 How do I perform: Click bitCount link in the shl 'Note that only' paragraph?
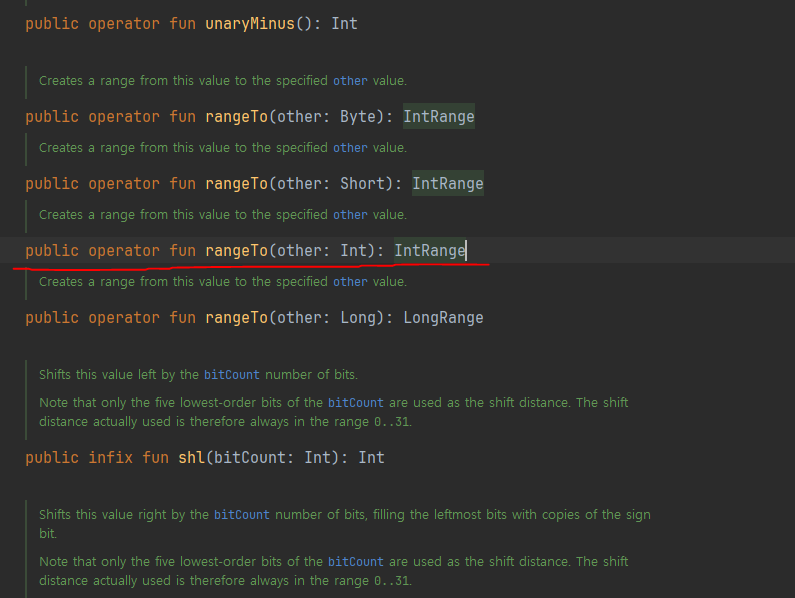coord(355,403)
